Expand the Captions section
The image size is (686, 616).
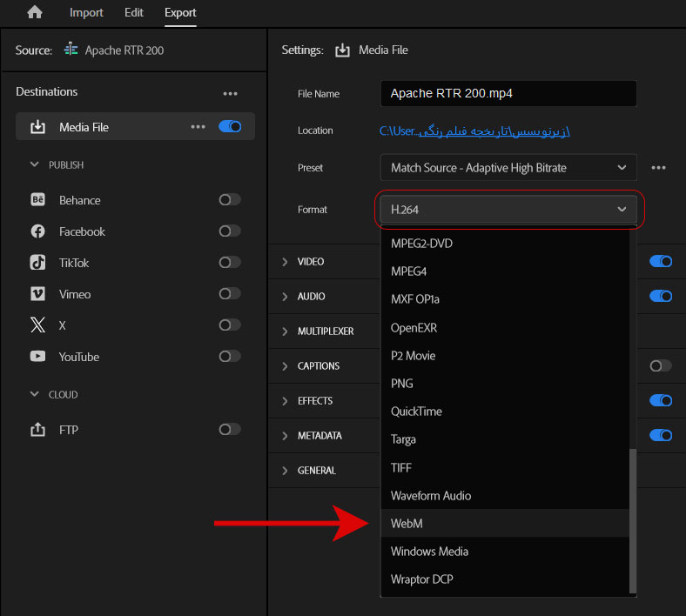[x=285, y=366]
